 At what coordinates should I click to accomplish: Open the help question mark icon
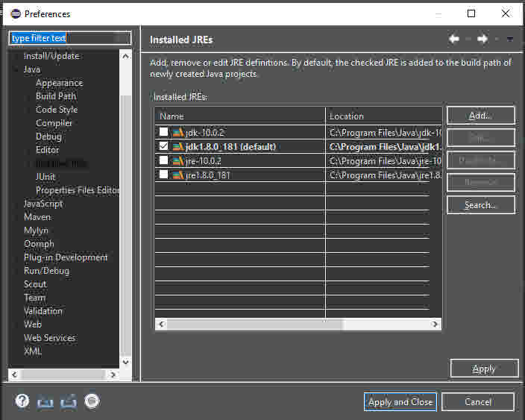22,401
